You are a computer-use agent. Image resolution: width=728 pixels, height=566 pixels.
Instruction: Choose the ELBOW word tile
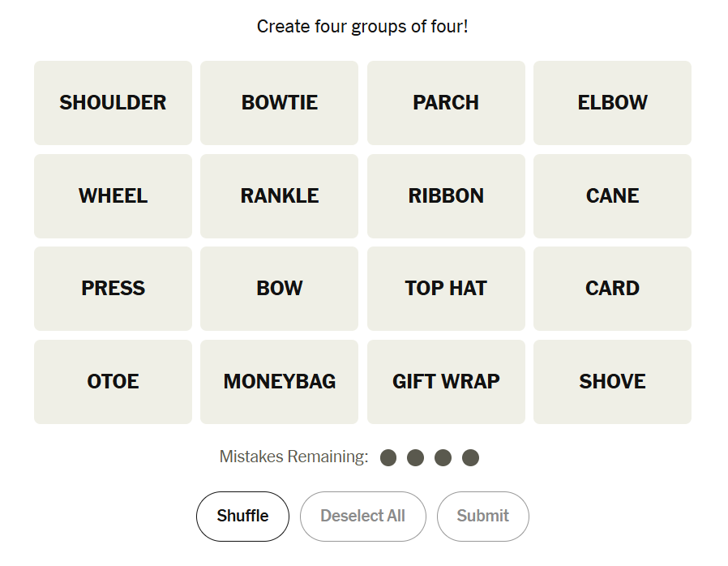(x=612, y=103)
